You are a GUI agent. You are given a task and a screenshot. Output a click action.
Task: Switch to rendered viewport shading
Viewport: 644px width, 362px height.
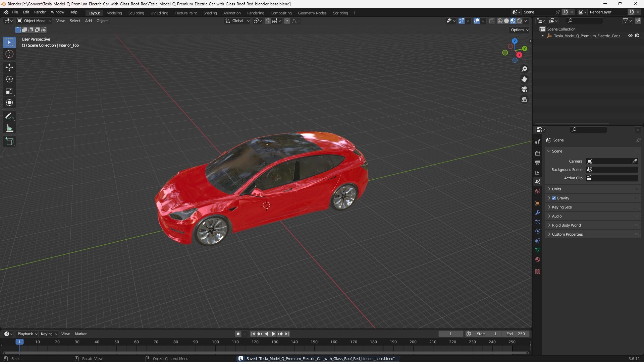point(519,21)
